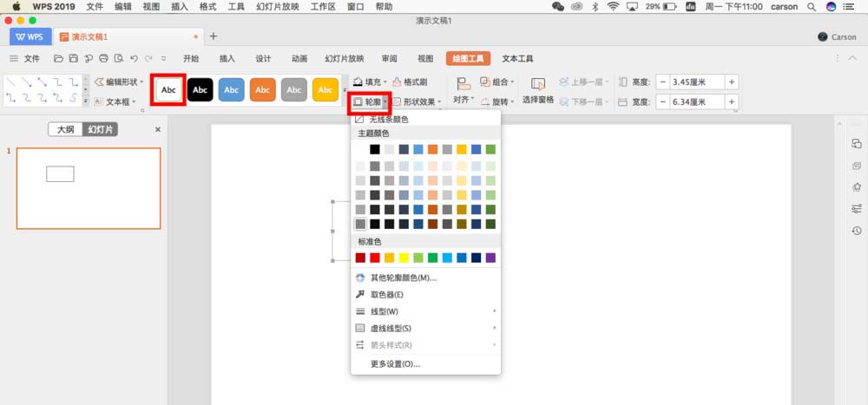The height and width of the screenshot is (405, 868).
Task: Switch to the 文本工具 ribbon tab
Action: click(x=517, y=58)
